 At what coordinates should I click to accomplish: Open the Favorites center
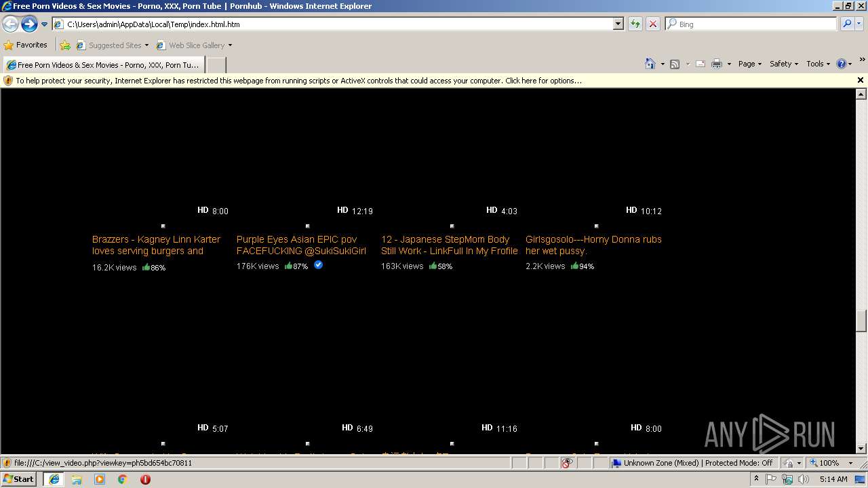(26, 45)
